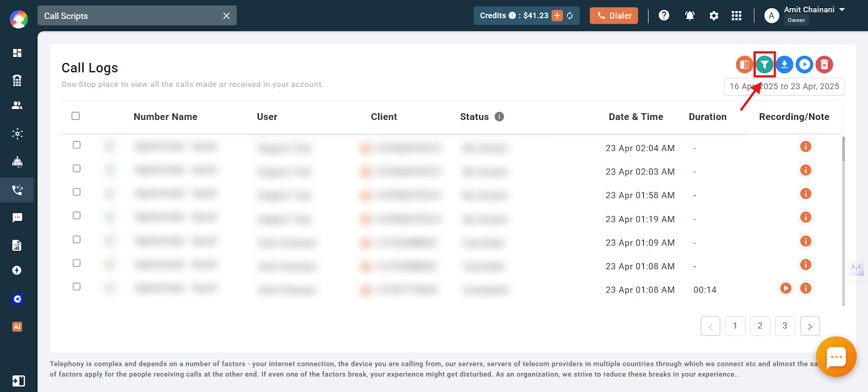Select the 01:08 AM row without duration
The image size is (868, 392).
point(76,263)
